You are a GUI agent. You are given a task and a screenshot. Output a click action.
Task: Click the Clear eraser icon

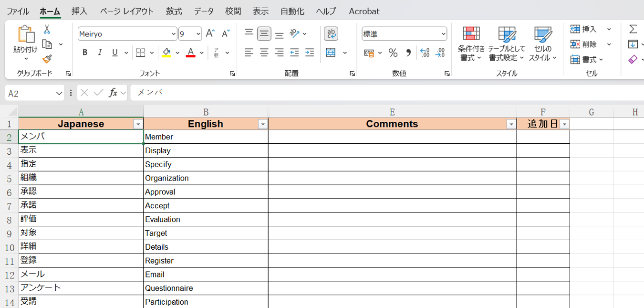point(633,59)
